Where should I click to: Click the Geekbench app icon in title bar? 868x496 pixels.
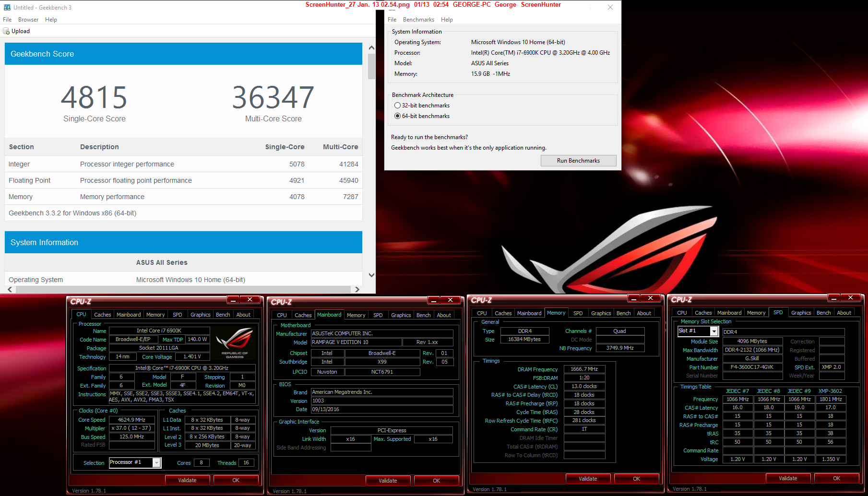(7, 7)
